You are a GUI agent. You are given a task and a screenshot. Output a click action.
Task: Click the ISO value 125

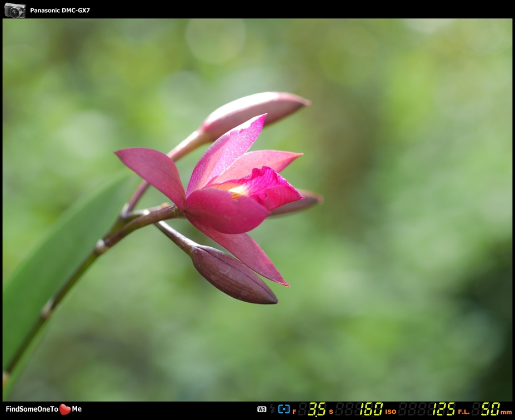point(443,409)
